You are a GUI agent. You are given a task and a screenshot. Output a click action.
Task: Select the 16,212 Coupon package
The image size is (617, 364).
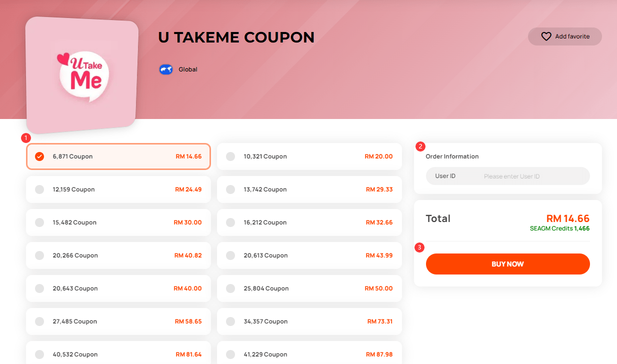(x=309, y=222)
